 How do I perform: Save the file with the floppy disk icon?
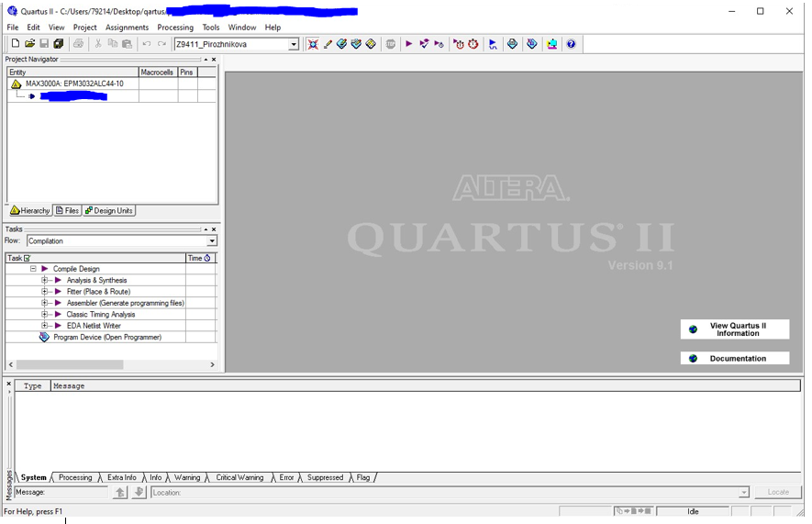44,44
